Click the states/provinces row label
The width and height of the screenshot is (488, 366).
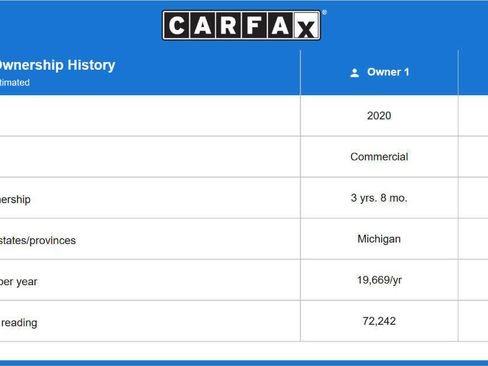coord(38,240)
